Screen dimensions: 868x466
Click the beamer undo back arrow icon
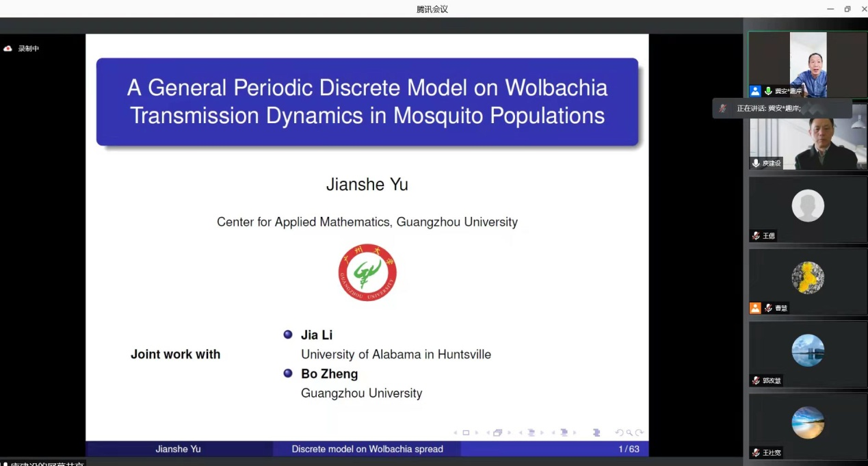[619, 432]
